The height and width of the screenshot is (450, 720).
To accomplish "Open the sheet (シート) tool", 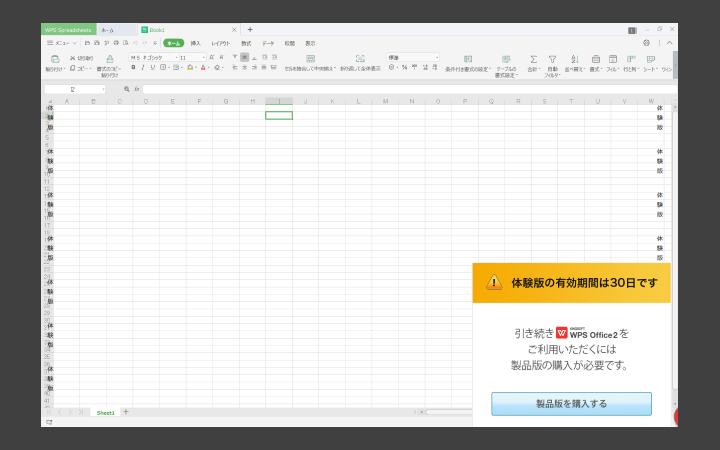I will coord(650,63).
